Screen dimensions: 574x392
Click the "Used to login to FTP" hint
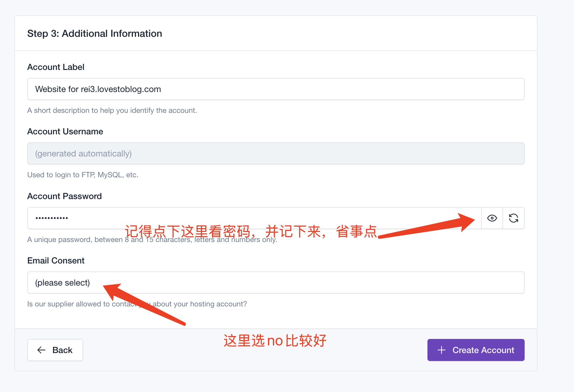click(83, 175)
